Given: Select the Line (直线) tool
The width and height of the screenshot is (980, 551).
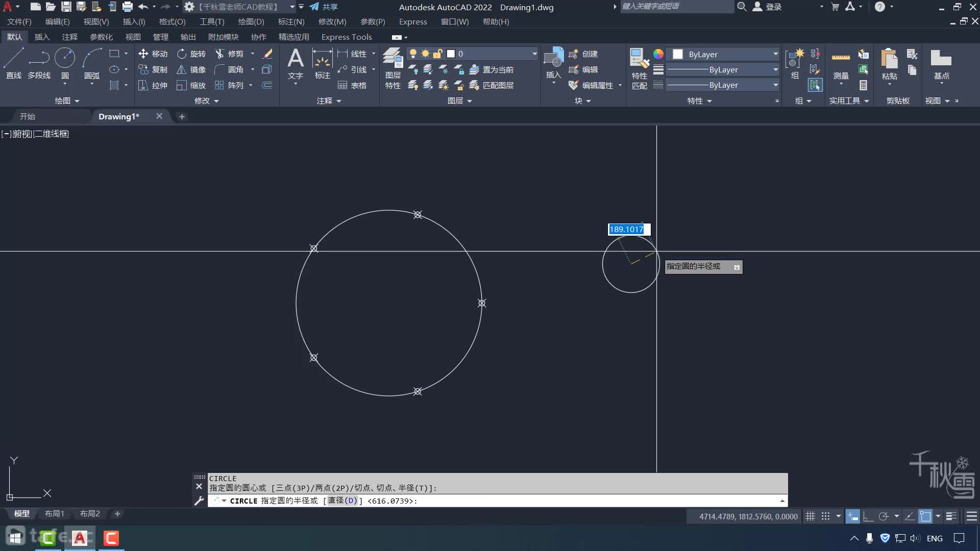Looking at the screenshot, I should coord(14,63).
